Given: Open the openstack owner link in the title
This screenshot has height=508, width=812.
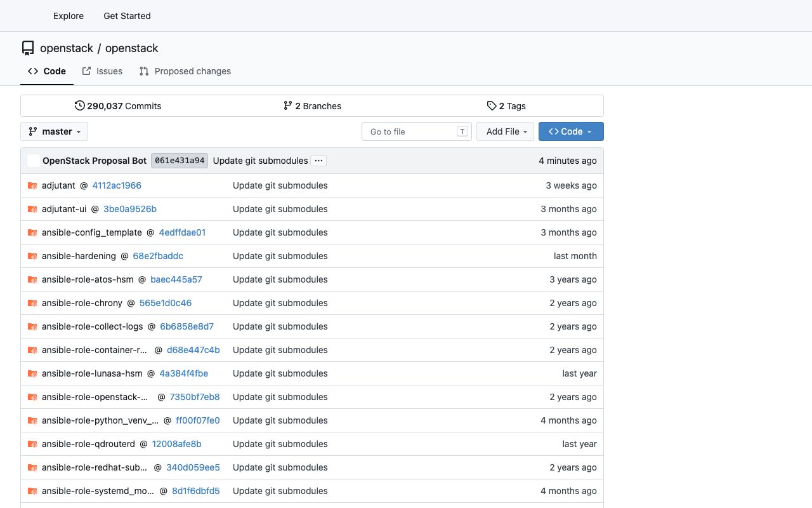Looking at the screenshot, I should [x=67, y=48].
